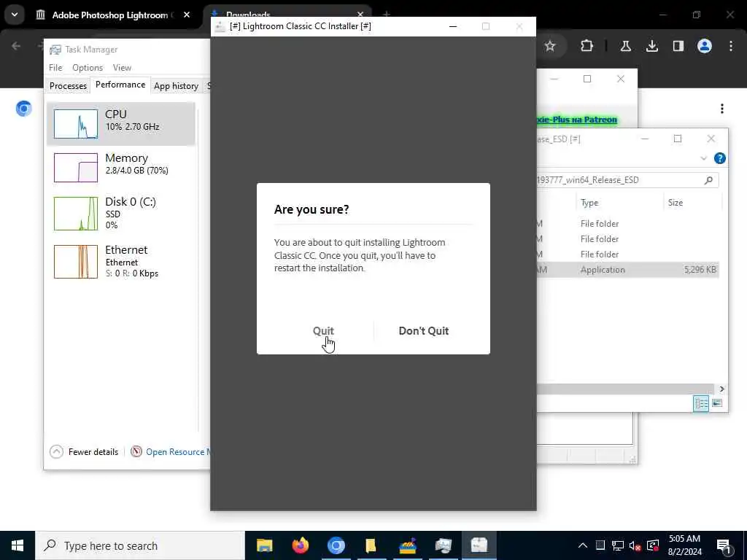This screenshot has height=560, width=747.
Task: Switch File Explorer to large icons view
Action: click(717, 403)
